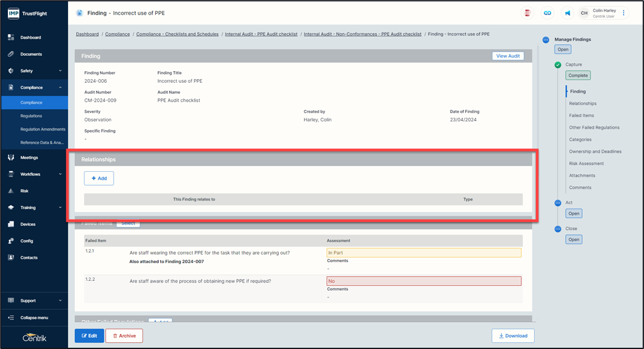Open the user menu three-dot icon

624,13
